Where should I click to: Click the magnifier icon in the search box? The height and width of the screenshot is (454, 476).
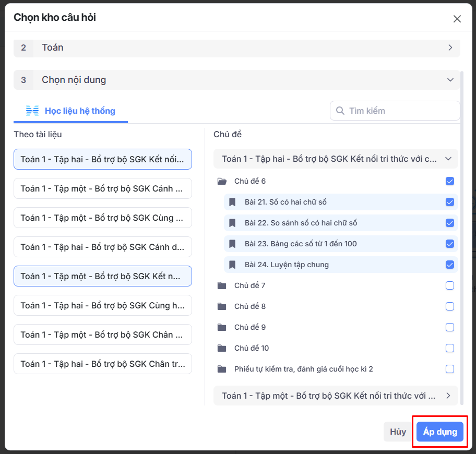(x=340, y=111)
